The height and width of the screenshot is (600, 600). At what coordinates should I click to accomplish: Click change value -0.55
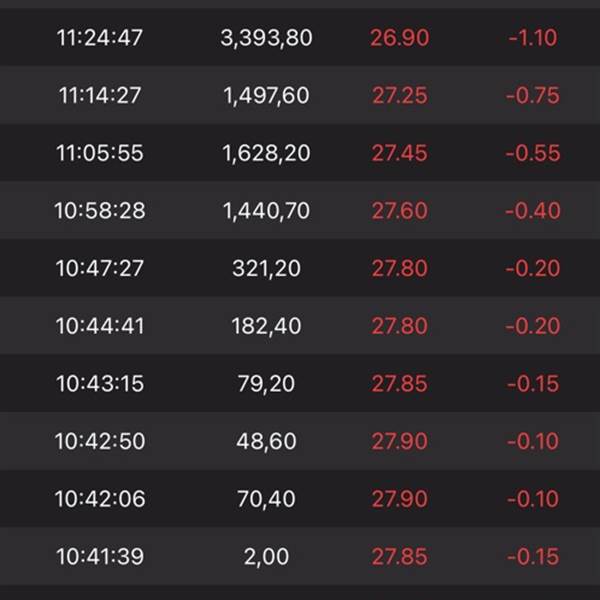click(533, 153)
